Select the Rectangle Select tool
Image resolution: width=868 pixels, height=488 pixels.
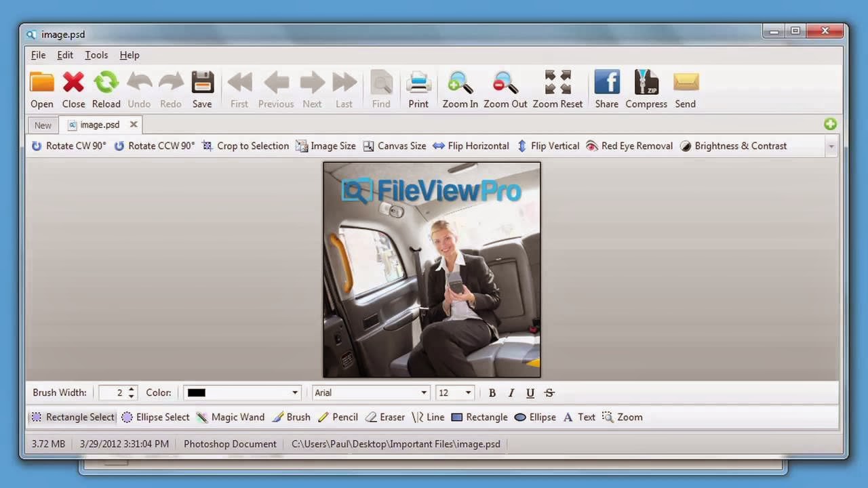point(73,417)
